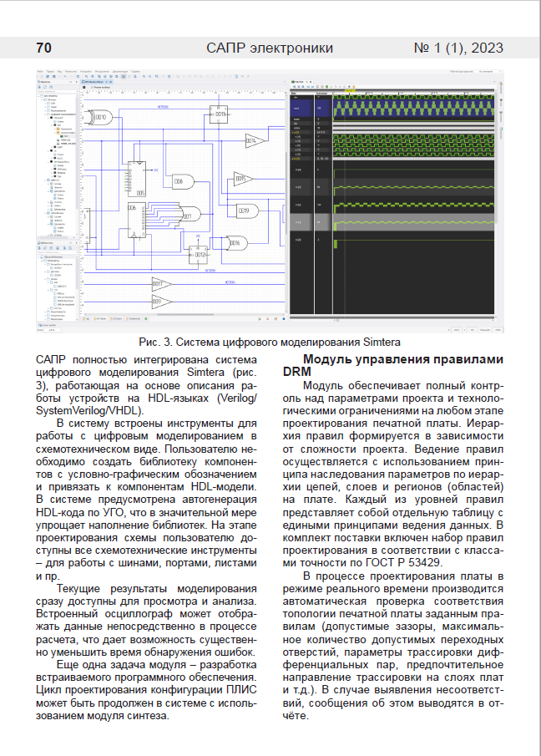Click the page number '70'
Screen dimensions: 541x756
(x=44, y=48)
